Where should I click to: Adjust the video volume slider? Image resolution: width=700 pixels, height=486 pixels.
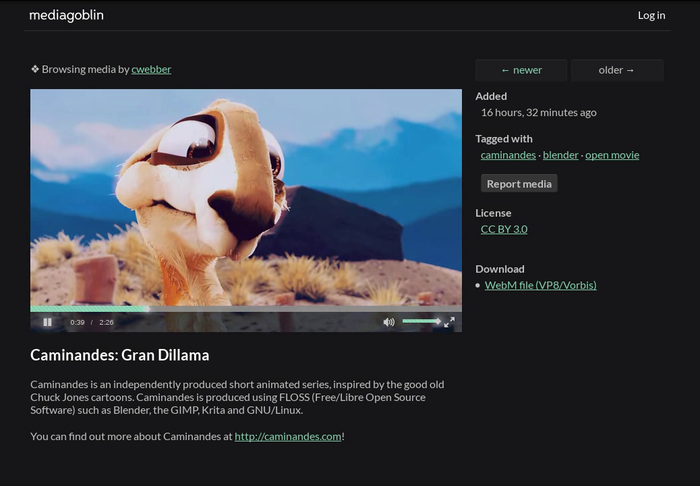coord(420,321)
